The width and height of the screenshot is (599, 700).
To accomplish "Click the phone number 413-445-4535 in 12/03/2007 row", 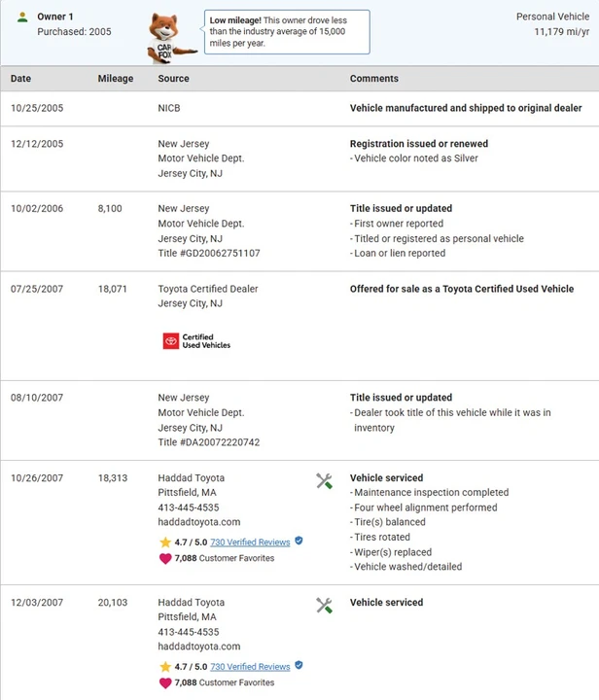I will pos(189,632).
